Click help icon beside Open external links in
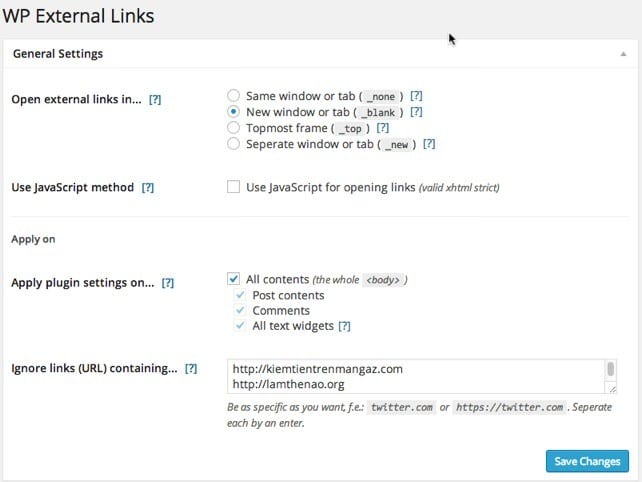Screen dimensions: 642x482 [154, 101]
